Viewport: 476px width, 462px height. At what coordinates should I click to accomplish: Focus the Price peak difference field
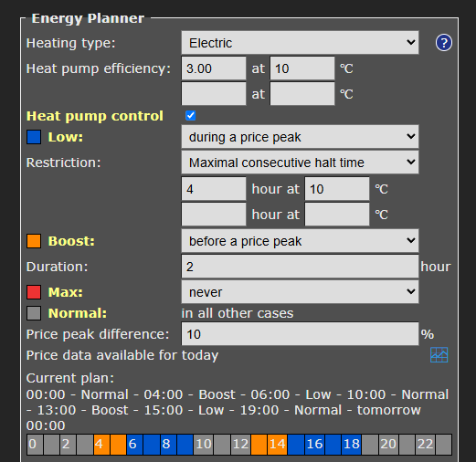pyautogui.click(x=300, y=334)
